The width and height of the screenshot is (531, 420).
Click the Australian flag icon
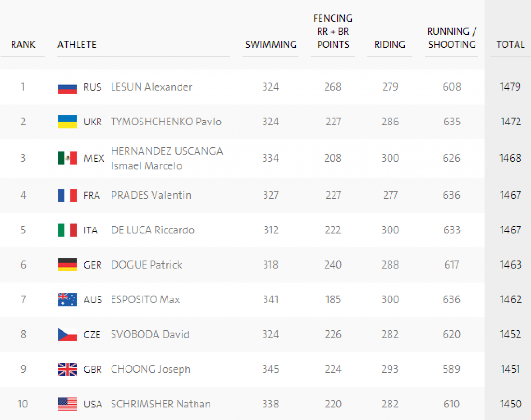(68, 300)
